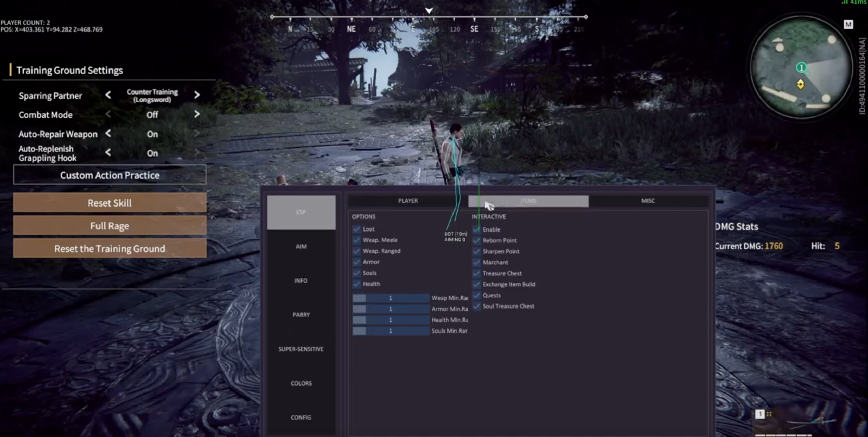Switch to the MISC tab

pyautogui.click(x=648, y=201)
